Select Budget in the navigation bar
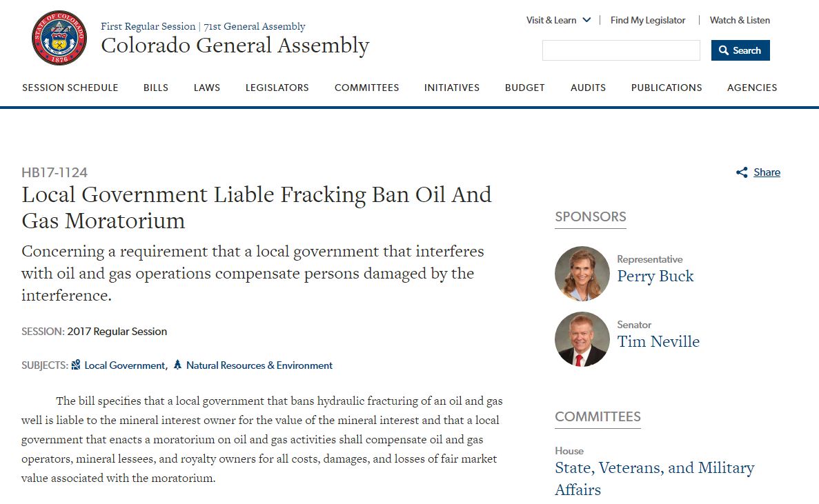 point(525,88)
